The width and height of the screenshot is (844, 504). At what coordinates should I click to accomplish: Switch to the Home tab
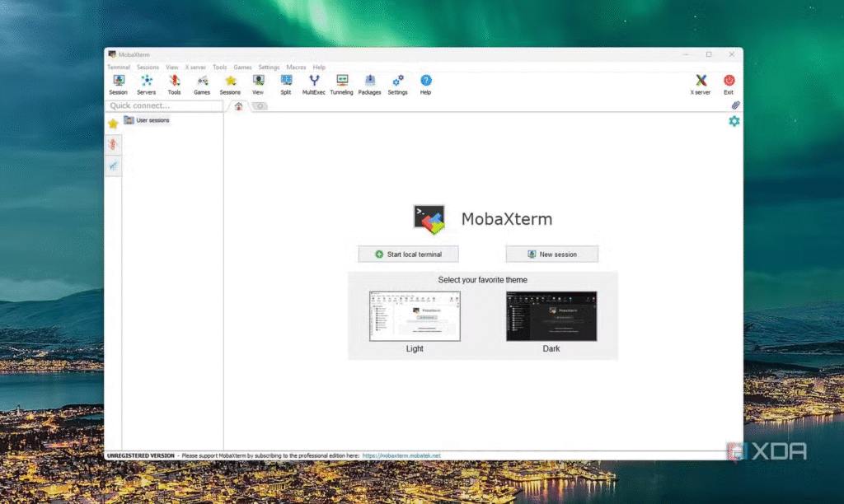(238, 106)
